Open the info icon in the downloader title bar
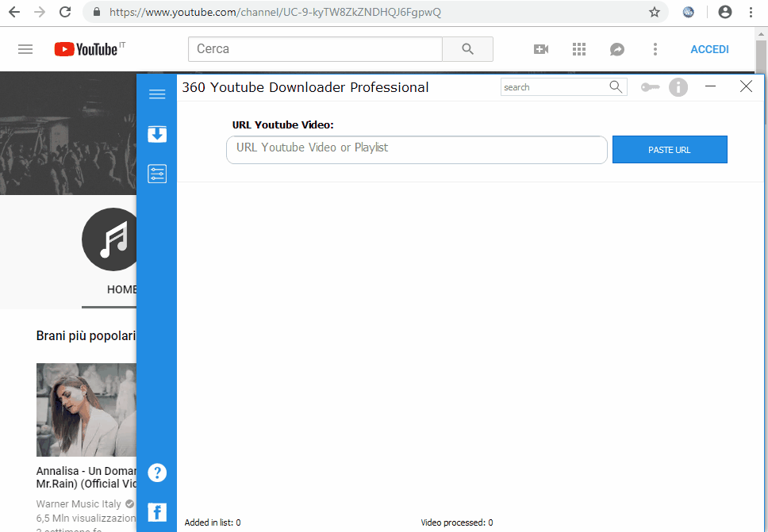Viewport: 768px width, 532px height. coord(678,87)
